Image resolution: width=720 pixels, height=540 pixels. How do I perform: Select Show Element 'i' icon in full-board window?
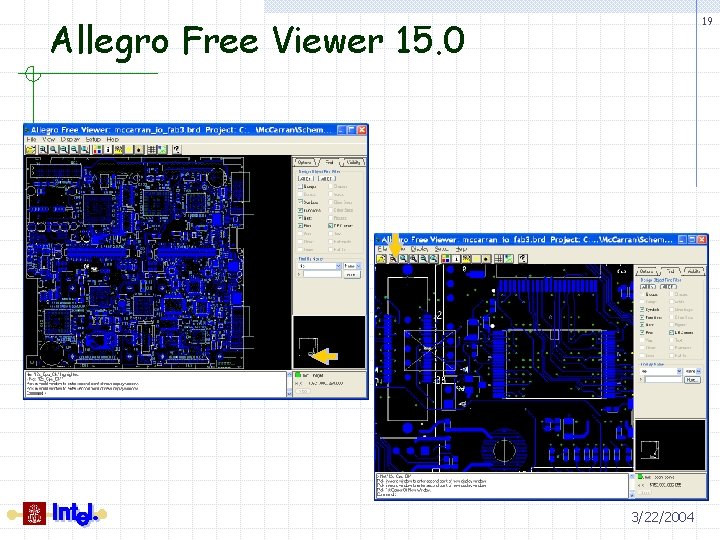pos(108,149)
